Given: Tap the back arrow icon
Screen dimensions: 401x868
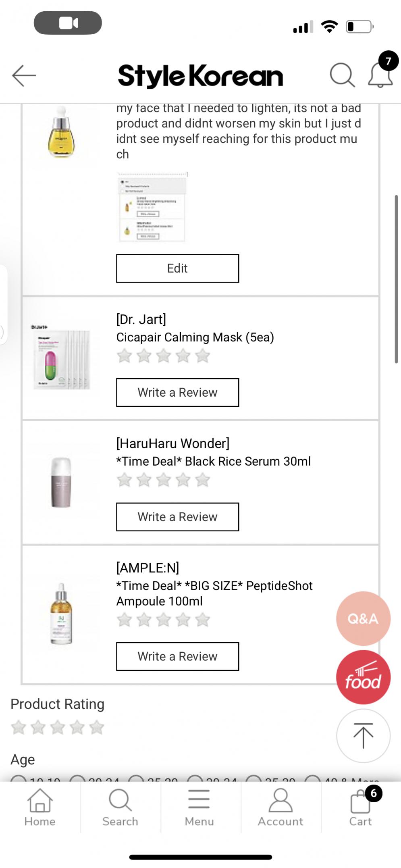Looking at the screenshot, I should pos(24,75).
